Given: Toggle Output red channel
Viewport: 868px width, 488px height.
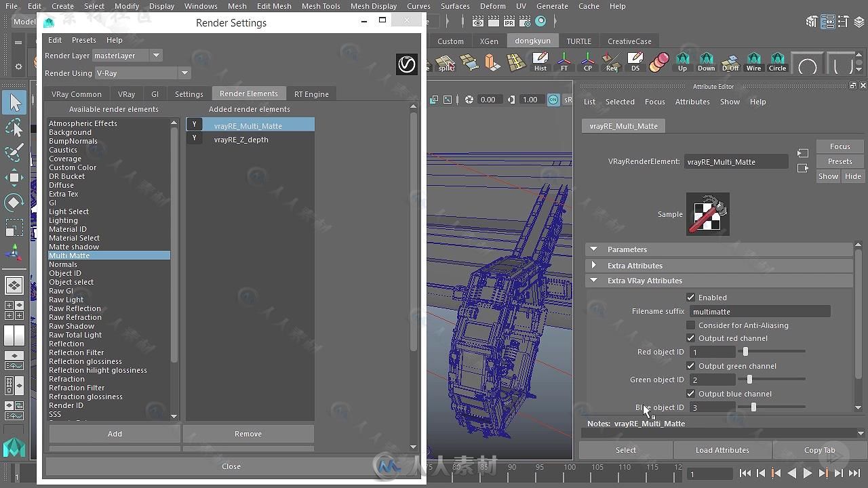Looking at the screenshot, I should coord(690,338).
